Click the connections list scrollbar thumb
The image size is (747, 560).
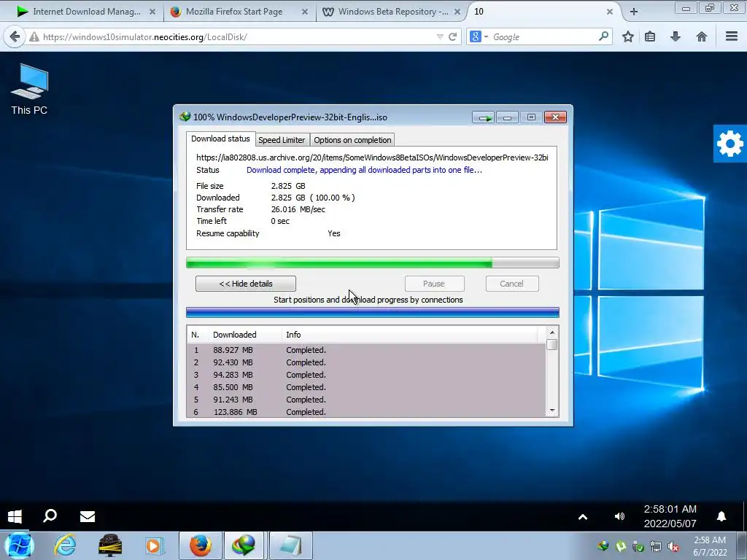point(552,344)
